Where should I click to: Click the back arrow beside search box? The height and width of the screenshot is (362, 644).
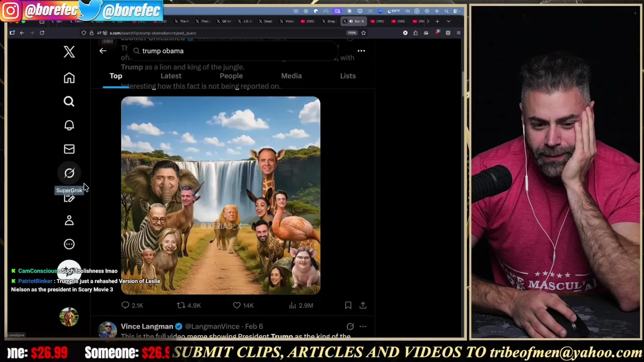(103, 51)
